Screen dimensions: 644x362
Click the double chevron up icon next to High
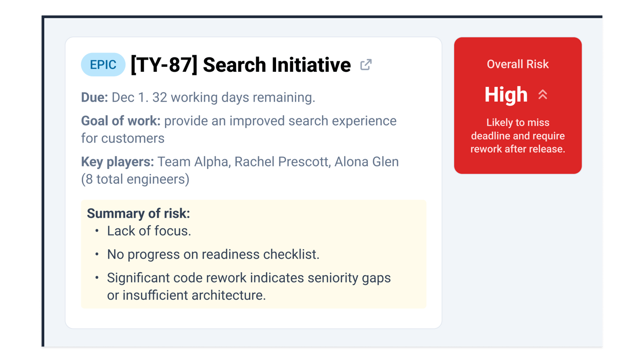coord(543,95)
